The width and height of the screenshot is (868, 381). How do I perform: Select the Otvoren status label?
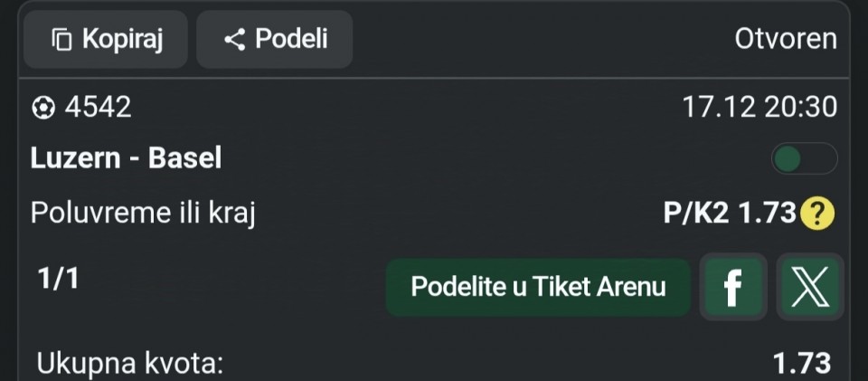click(785, 40)
